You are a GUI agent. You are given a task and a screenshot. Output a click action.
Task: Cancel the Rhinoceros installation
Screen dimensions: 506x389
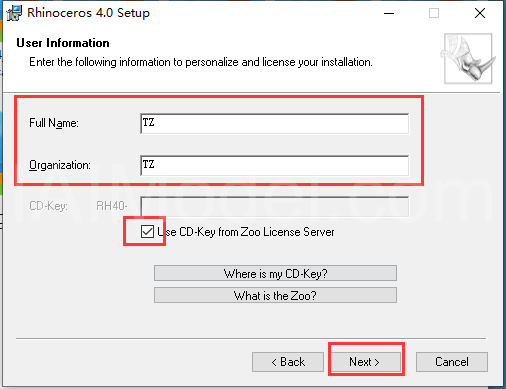[x=452, y=362]
